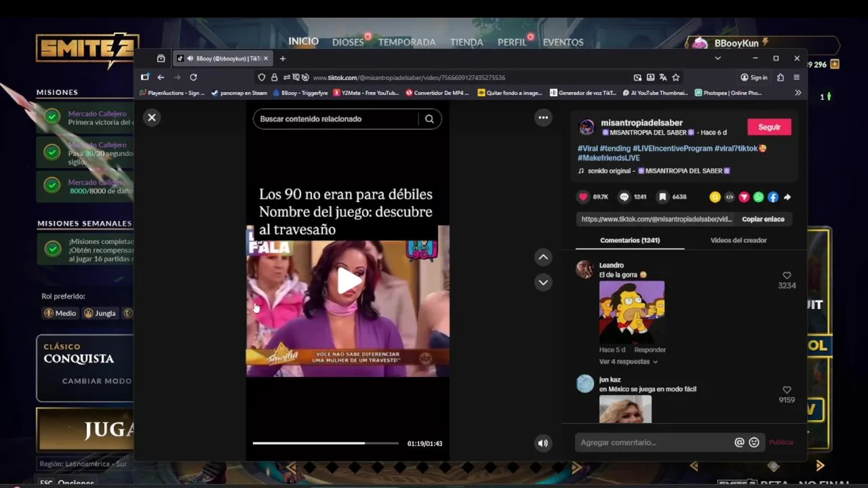Open Leandro's comment GIF image
The width and height of the screenshot is (868, 488).
(x=632, y=312)
